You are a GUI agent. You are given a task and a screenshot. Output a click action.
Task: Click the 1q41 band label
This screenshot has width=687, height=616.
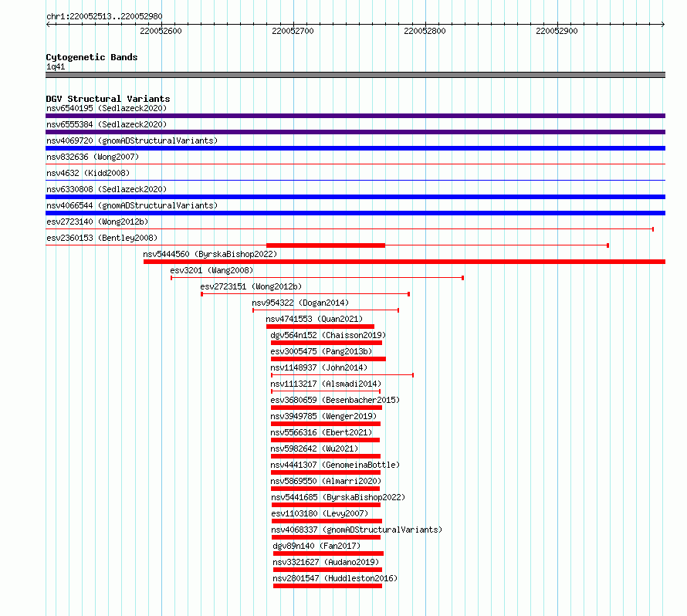point(56,66)
